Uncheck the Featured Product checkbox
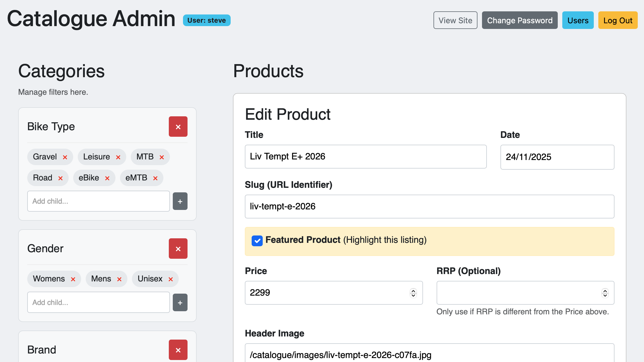Image resolution: width=644 pixels, height=362 pixels. (x=257, y=241)
